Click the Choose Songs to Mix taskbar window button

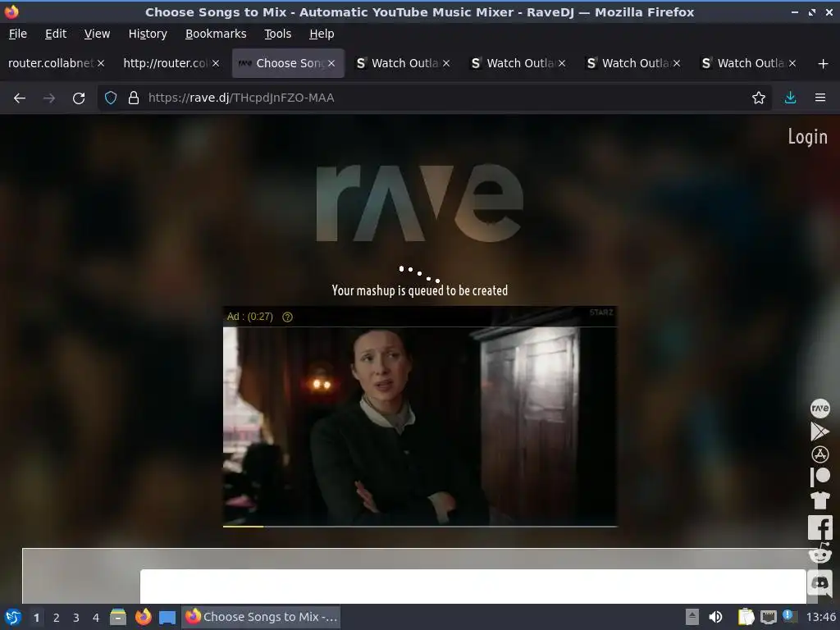pyautogui.click(x=262, y=617)
